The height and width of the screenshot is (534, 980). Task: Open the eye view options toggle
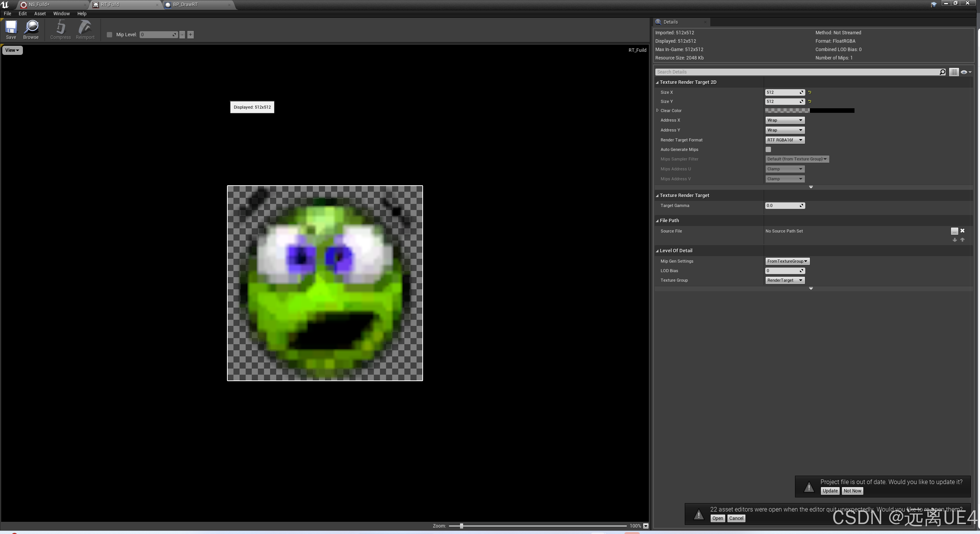point(965,72)
